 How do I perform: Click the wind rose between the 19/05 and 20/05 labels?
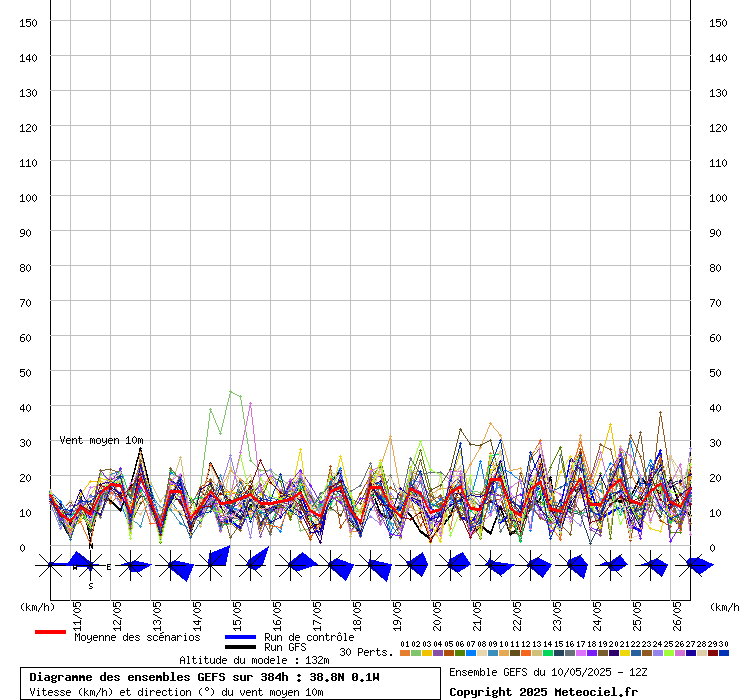[412, 565]
